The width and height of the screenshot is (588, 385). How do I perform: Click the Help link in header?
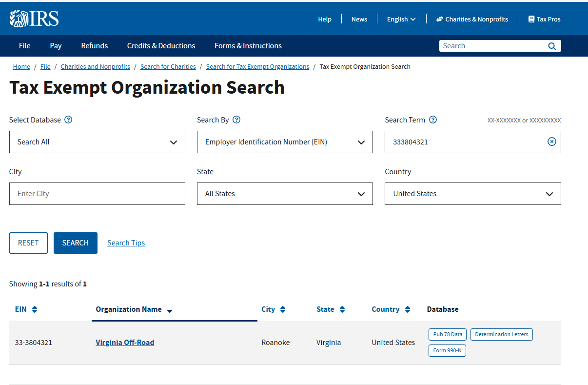pyautogui.click(x=325, y=19)
